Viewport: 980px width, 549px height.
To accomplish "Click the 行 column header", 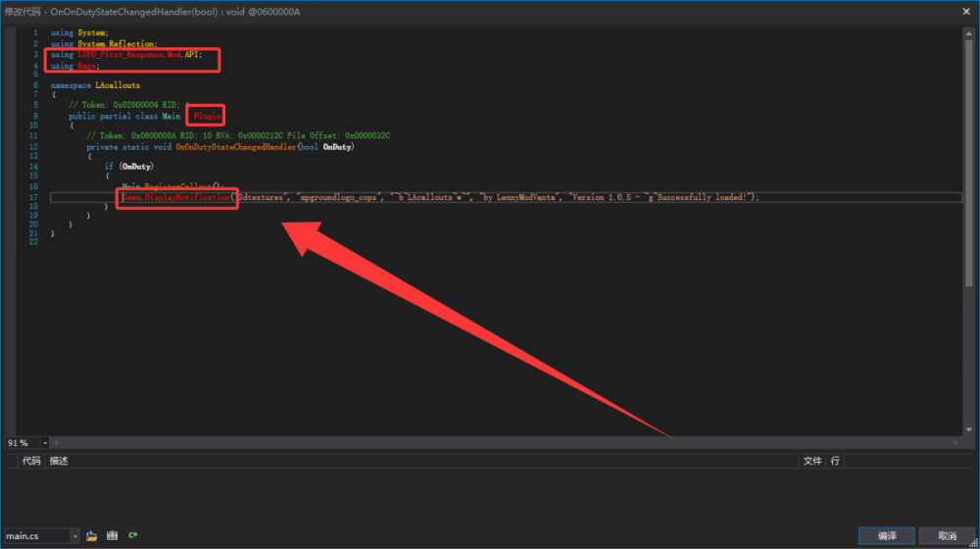I will (x=835, y=461).
